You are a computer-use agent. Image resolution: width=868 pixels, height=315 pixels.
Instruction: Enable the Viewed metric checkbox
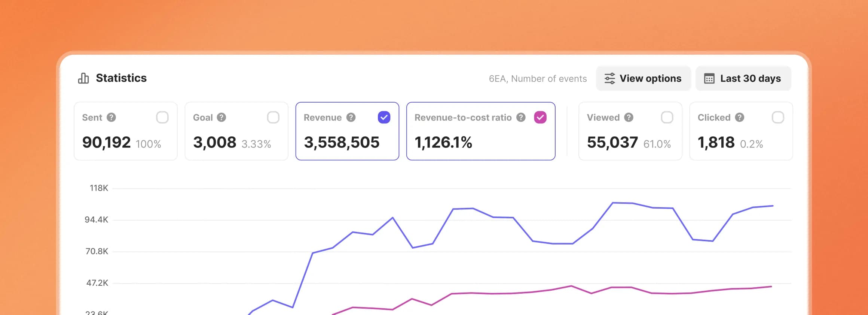[x=667, y=118]
